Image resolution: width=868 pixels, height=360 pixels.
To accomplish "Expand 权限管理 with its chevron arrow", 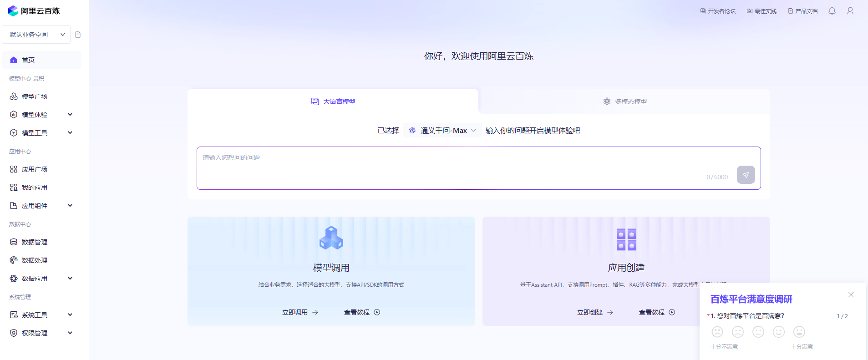I will pos(70,333).
